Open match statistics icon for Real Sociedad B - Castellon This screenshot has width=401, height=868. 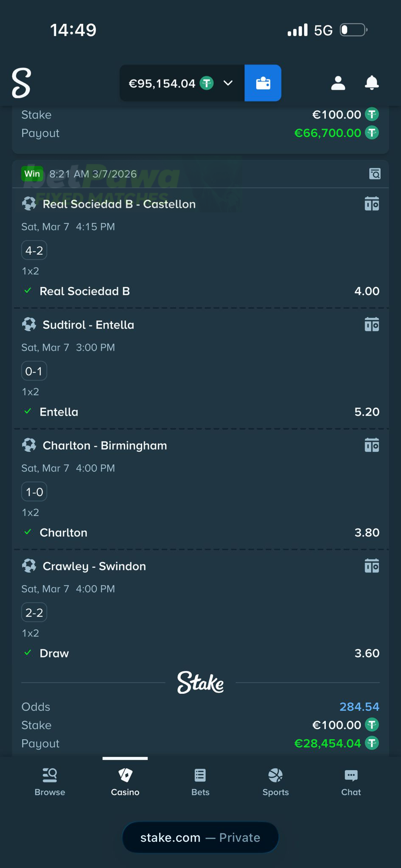pyautogui.click(x=372, y=204)
